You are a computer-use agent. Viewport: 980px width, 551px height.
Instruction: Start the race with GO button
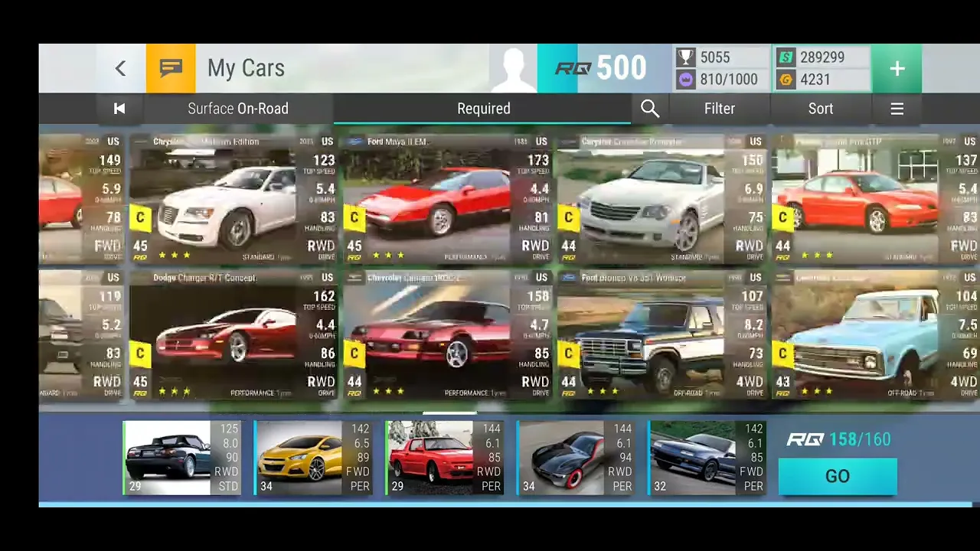pos(838,476)
